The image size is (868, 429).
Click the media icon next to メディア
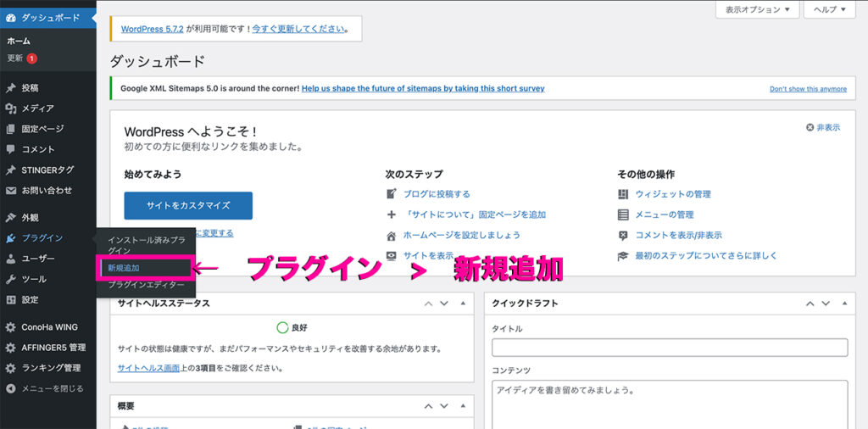point(10,109)
